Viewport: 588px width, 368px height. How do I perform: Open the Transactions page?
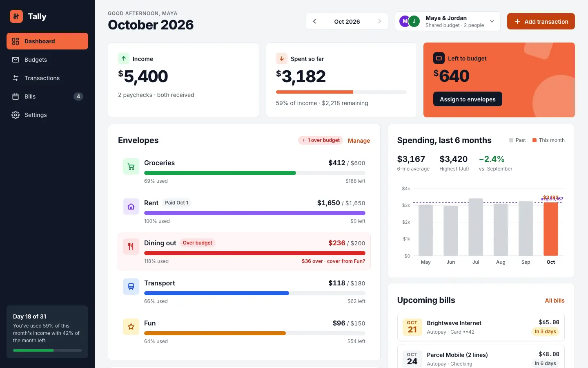point(47,78)
